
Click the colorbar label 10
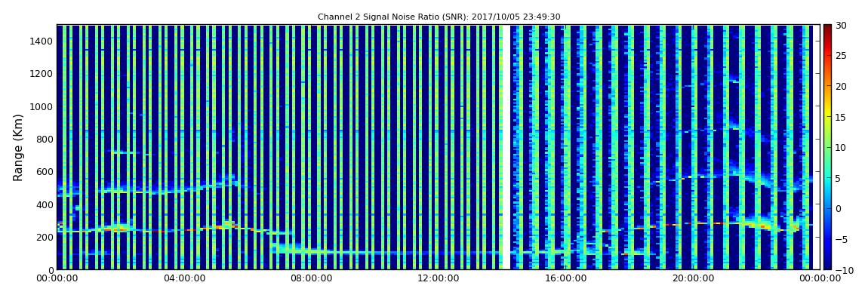[841, 148]
